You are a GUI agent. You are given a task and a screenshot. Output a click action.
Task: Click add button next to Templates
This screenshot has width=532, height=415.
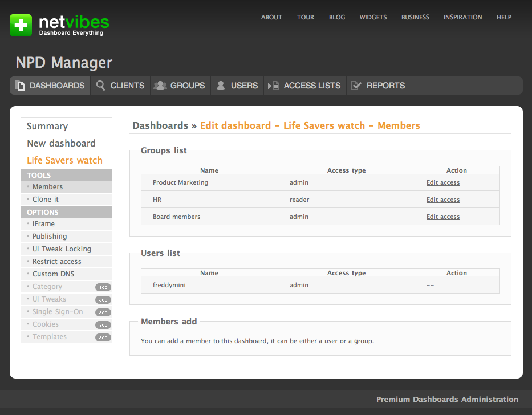coord(103,337)
